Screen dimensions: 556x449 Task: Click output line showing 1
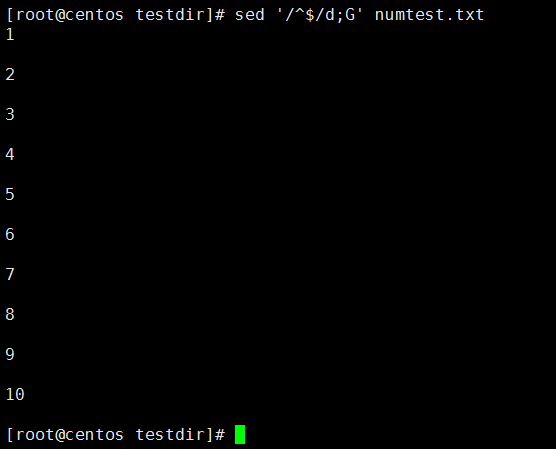pyautogui.click(x=10, y=35)
